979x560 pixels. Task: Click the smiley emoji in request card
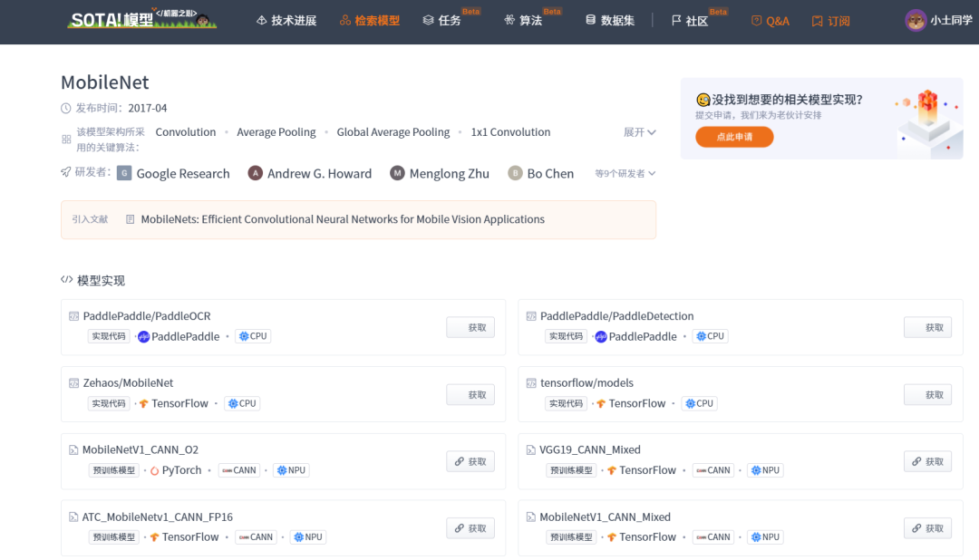point(703,100)
